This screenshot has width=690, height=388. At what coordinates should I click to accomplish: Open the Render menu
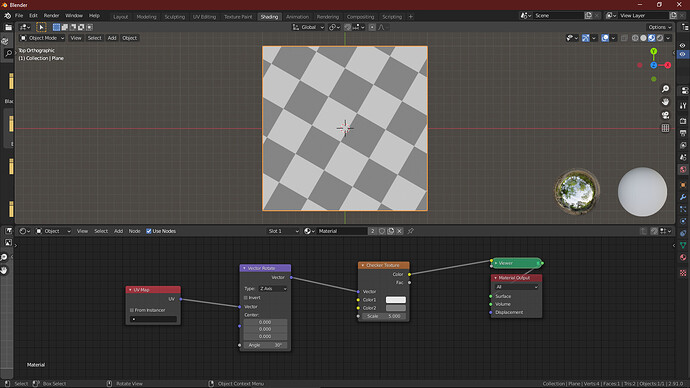pos(51,15)
